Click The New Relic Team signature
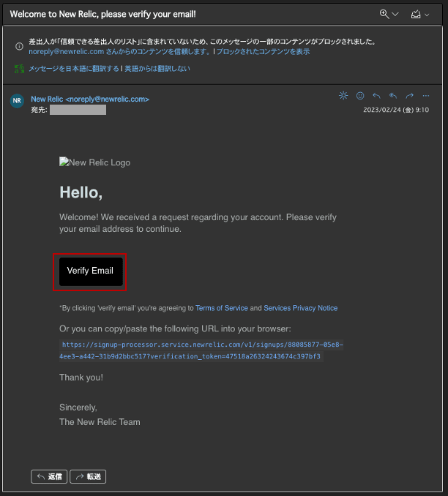 coord(100,422)
